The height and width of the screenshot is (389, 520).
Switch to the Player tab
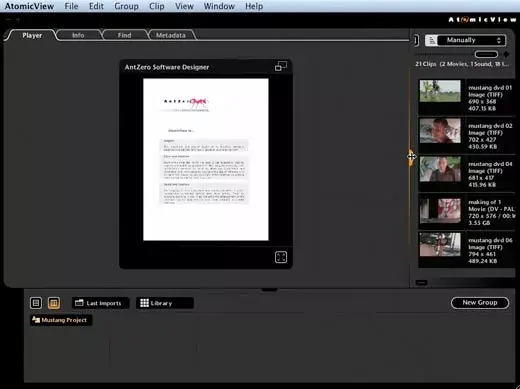point(32,35)
